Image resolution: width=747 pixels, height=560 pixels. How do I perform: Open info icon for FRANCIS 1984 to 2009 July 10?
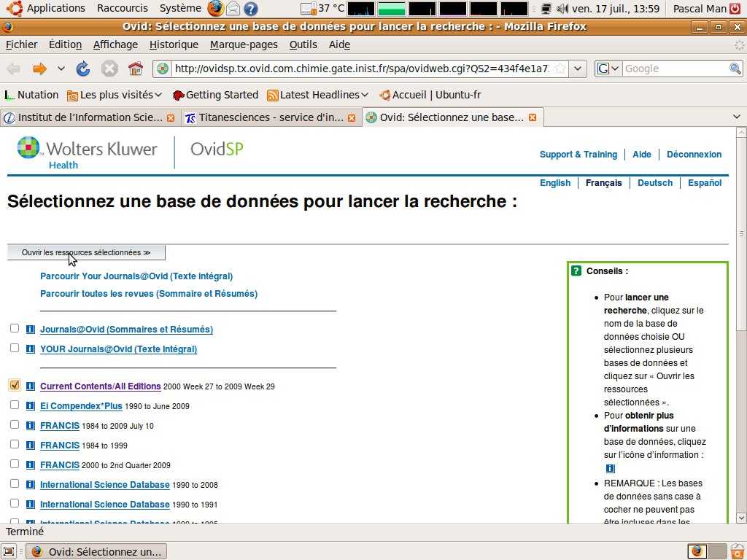click(31, 425)
